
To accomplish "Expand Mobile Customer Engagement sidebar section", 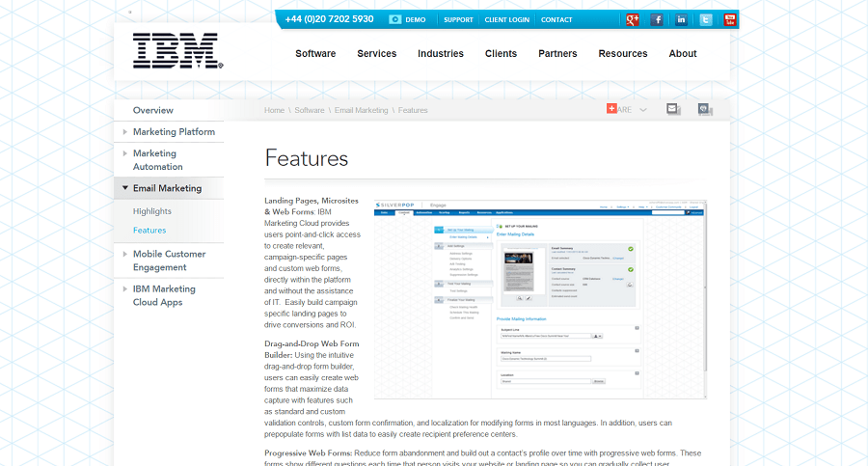I will 125,255.
